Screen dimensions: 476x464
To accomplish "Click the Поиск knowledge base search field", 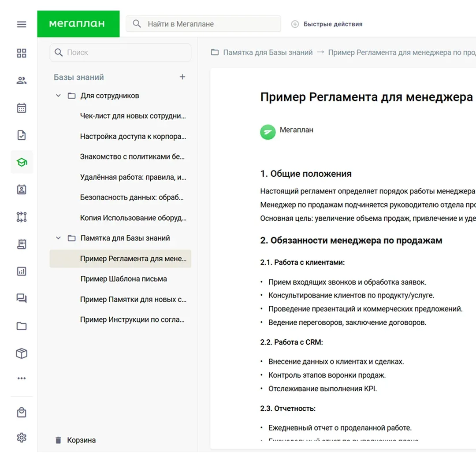I will pos(120,52).
